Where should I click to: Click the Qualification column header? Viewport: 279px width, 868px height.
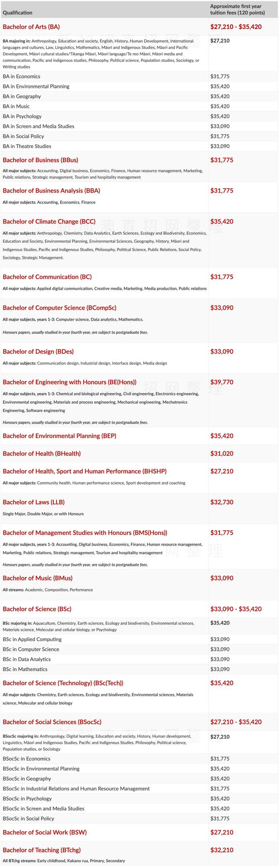tap(17, 13)
